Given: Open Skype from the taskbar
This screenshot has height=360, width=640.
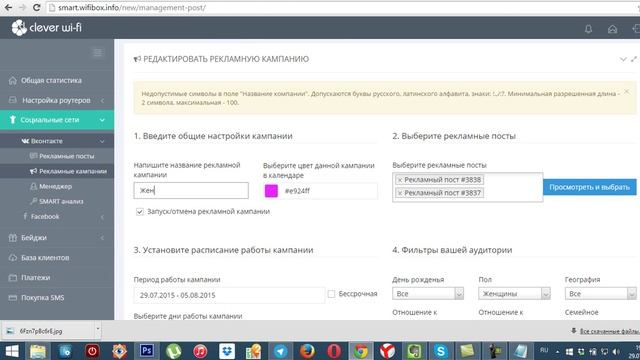Looking at the screenshot, I should [x=440, y=351].
